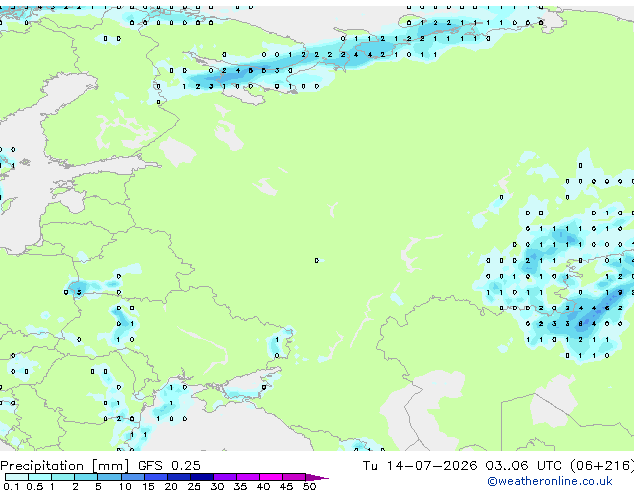Click the '45' legend scale label
634x490 pixels.
tap(287, 486)
